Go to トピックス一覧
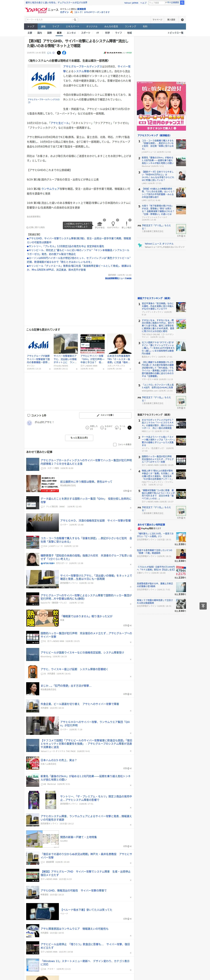Image resolution: width=210 pixels, height=980 pixels. (175, 33)
